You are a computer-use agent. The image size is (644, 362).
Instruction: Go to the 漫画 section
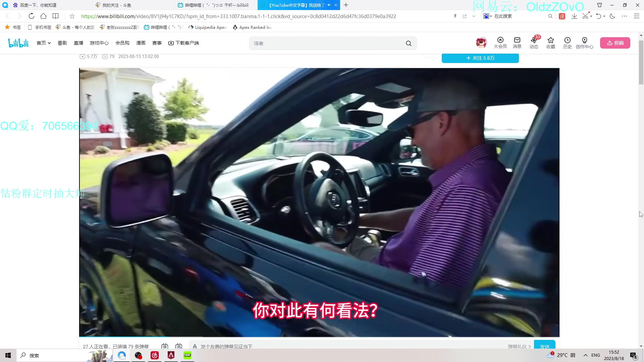coord(141,43)
